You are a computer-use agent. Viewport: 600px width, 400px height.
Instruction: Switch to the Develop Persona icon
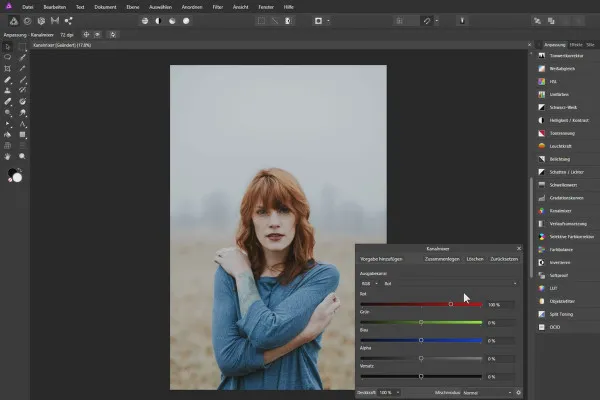point(41,21)
